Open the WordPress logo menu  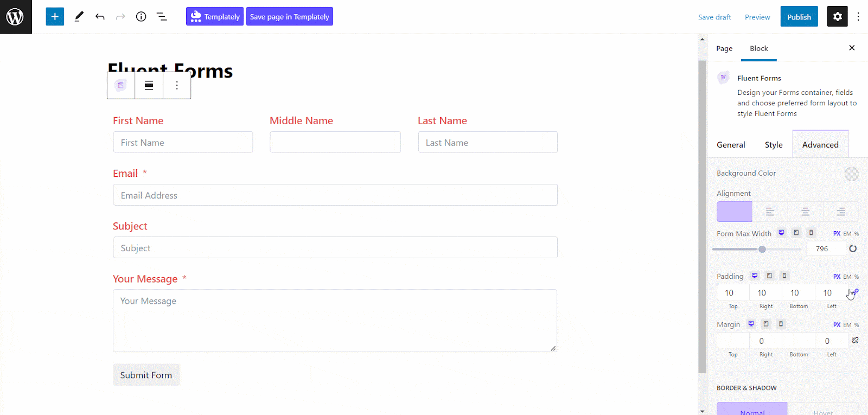16,17
